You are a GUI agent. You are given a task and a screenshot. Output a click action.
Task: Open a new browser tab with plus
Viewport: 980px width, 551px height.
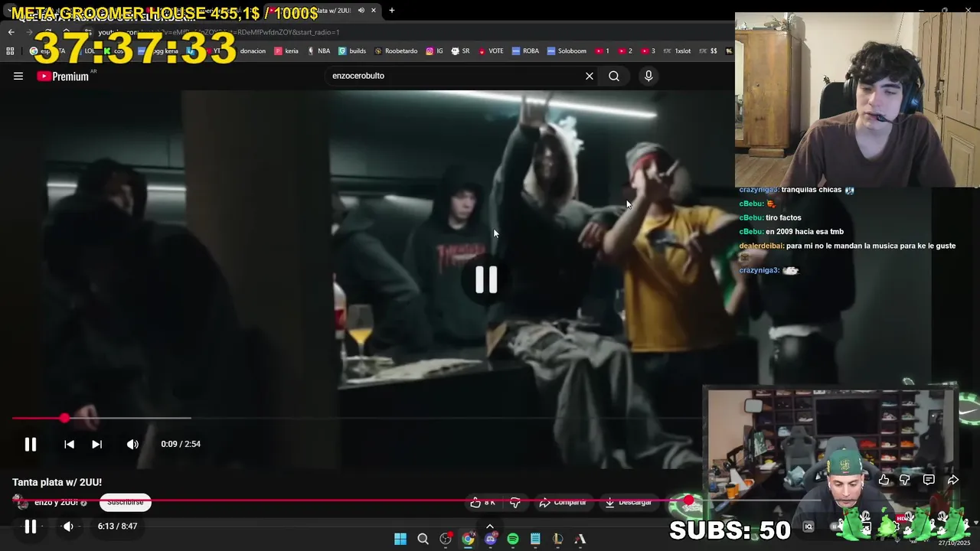click(391, 11)
